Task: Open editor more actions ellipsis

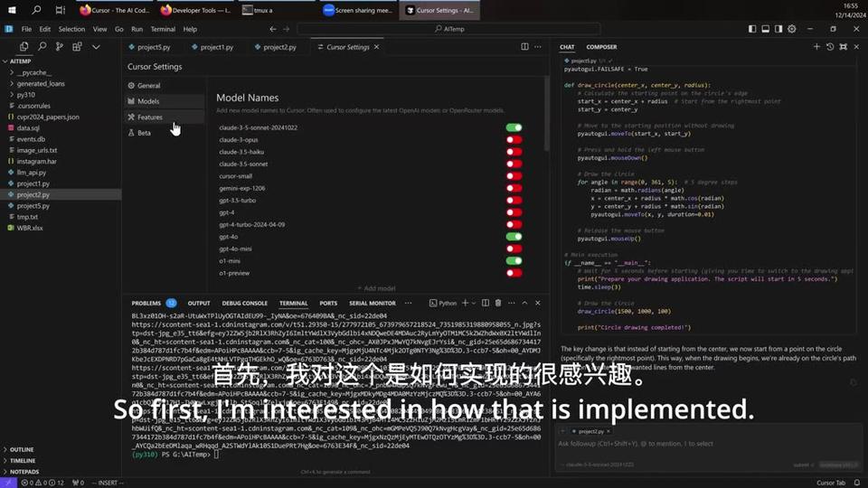Action: tap(538, 46)
